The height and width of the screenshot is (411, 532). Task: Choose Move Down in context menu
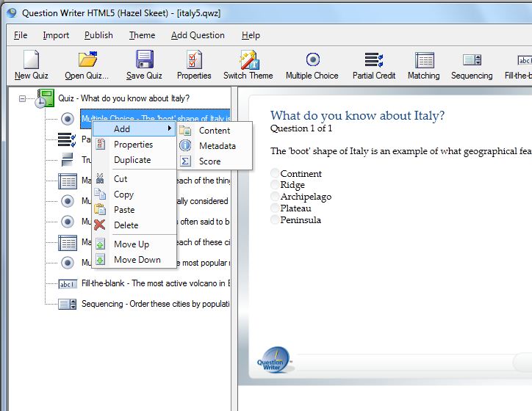[134, 260]
